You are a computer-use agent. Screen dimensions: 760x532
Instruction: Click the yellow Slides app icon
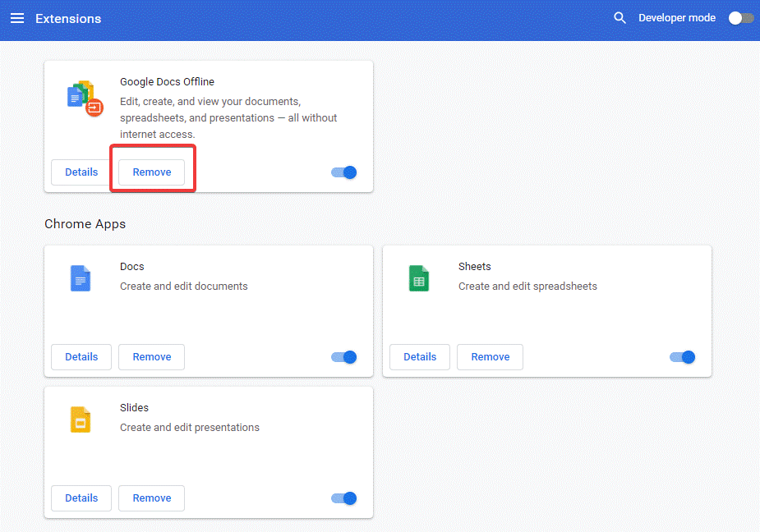pos(80,420)
